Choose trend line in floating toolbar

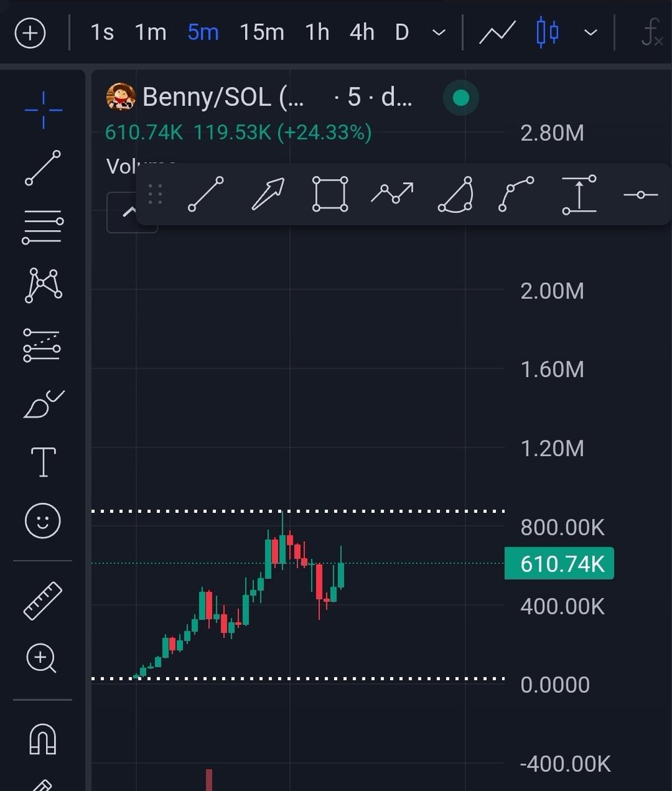coord(206,194)
